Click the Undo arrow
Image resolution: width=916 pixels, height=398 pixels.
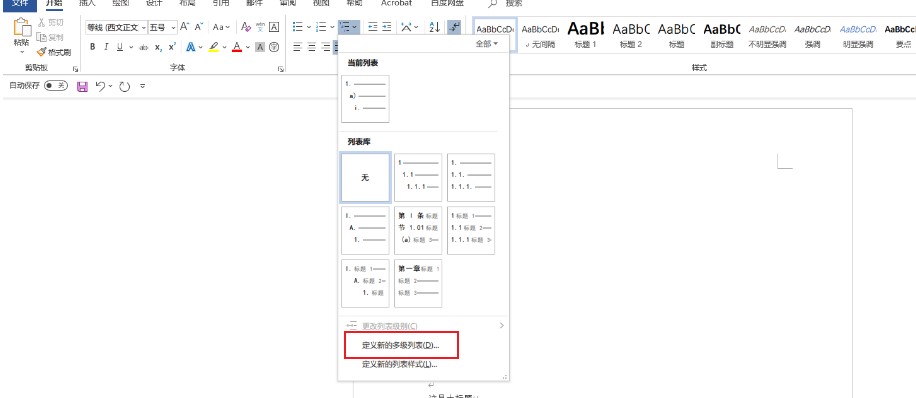(100, 86)
